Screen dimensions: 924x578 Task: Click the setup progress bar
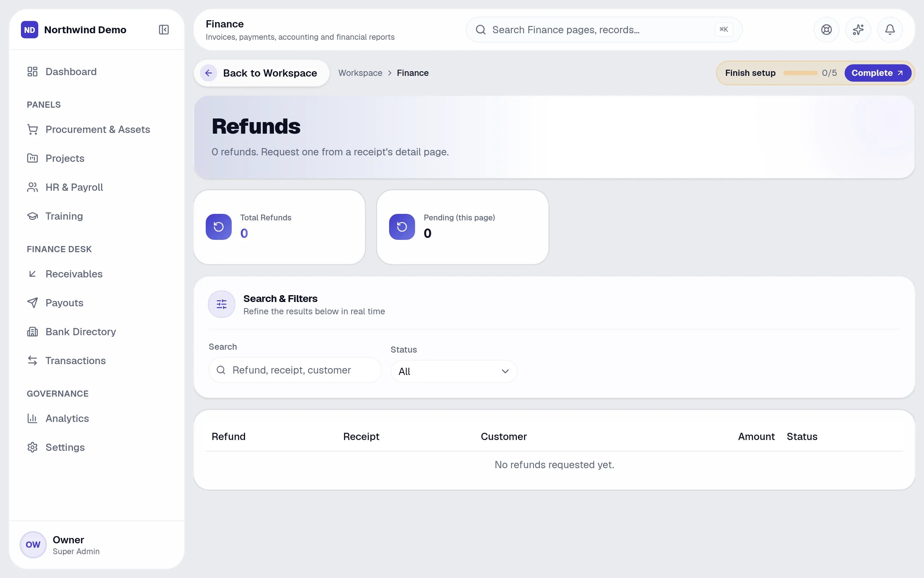(x=800, y=73)
